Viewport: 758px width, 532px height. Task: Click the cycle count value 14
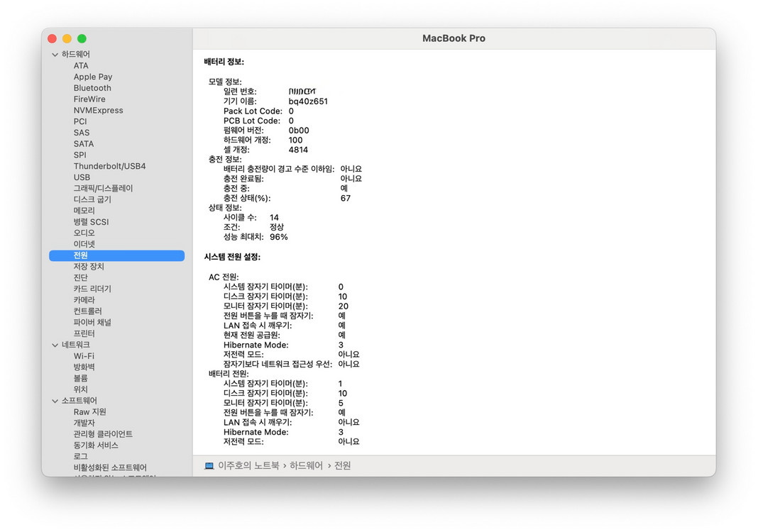click(274, 218)
